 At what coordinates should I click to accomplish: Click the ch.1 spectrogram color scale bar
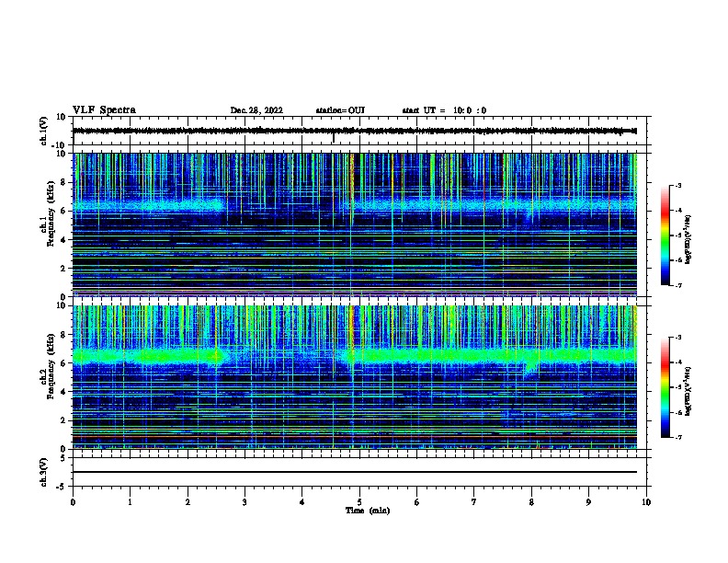coord(665,236)
